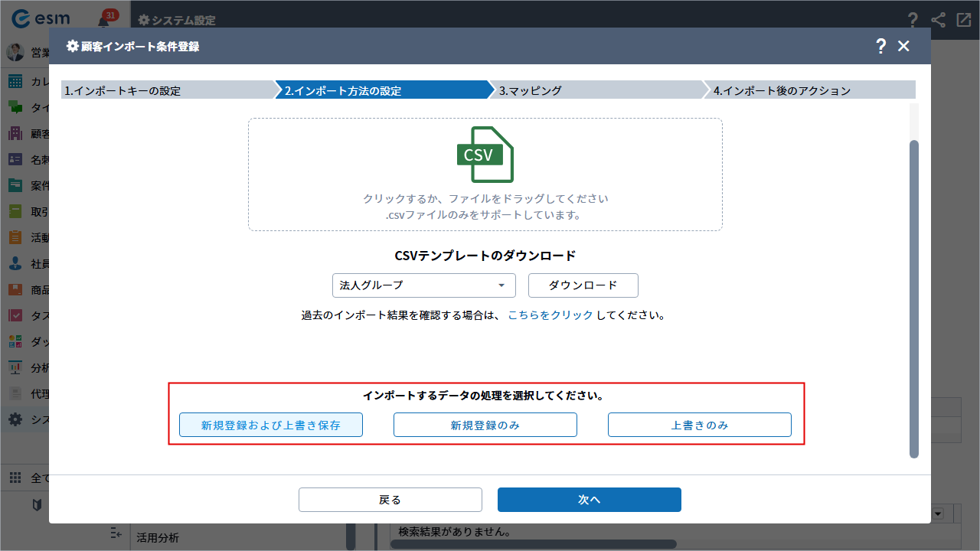980x551 pixels.
Task: Click the business card icon in sidebar
Action: click(15, 160)
